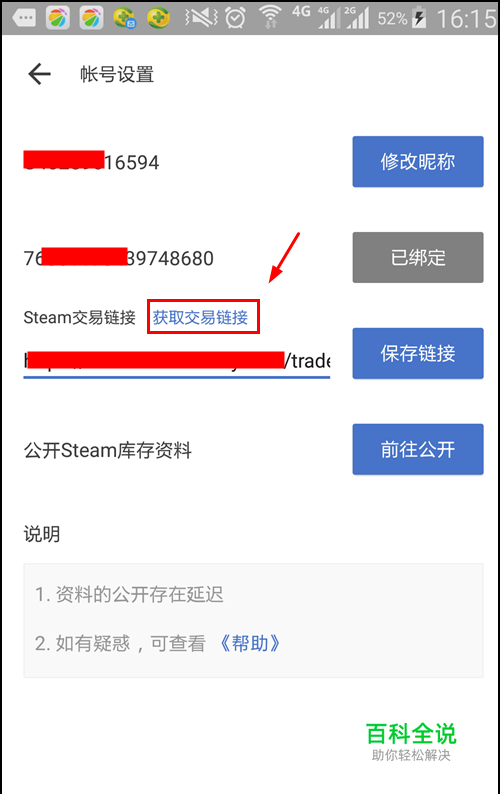Image resolution: width=500 pixels, height=794 pixels.
Task: Tap the Wi-Fi signal status icon
Action: [270, 17]
